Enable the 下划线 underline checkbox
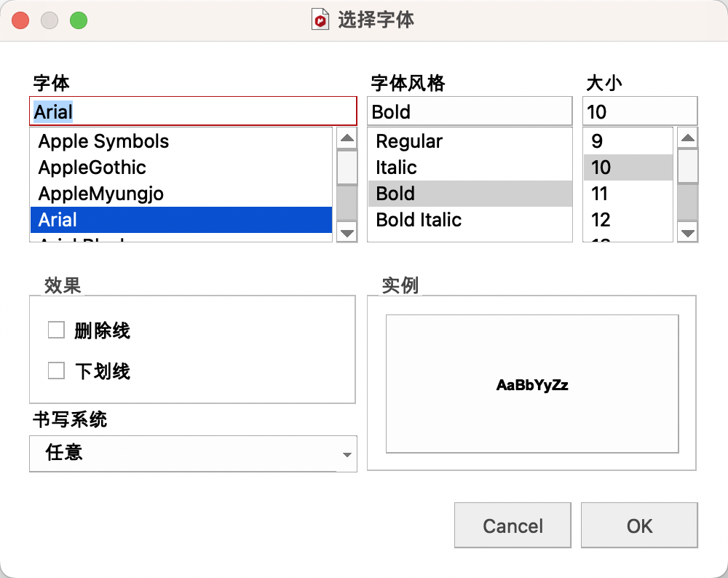 pos(56,371)
